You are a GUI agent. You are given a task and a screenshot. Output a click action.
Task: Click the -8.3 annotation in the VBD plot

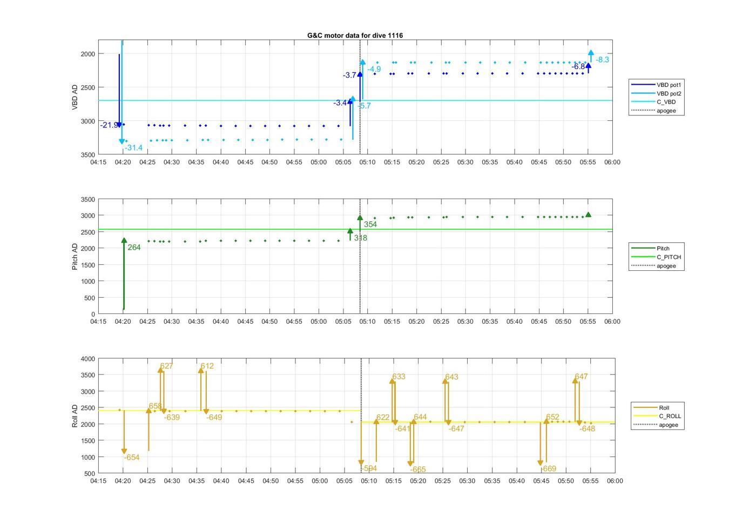click(602, 60)
